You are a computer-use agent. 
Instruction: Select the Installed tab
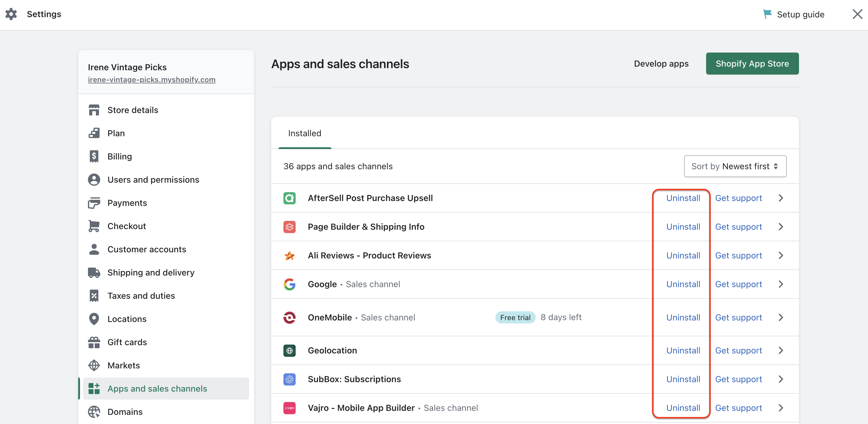point(305,133)
